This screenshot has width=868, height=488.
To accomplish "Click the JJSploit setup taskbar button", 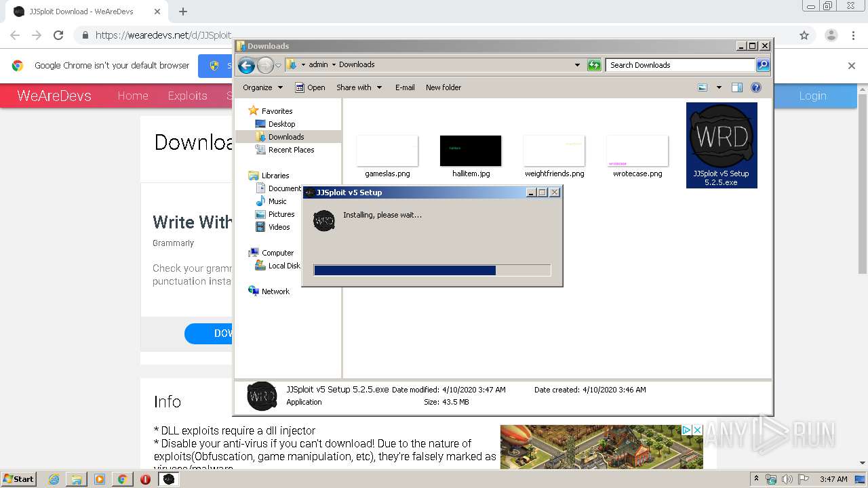I will pos(169,479).
